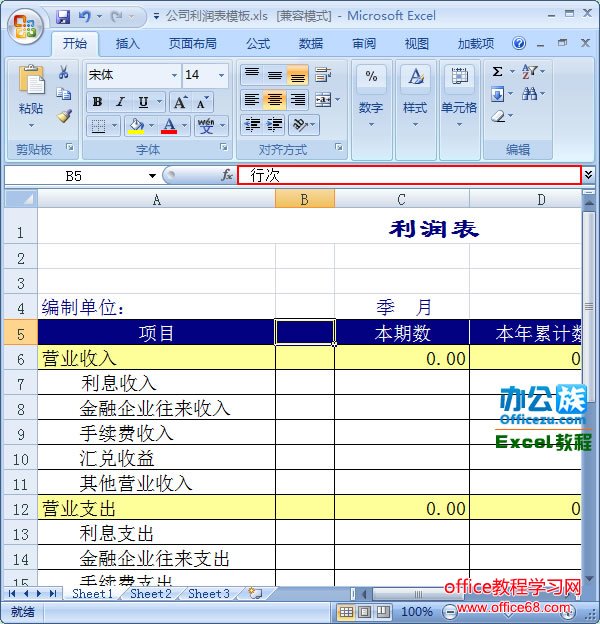Insert a new worksheet tab icon
This screenshot has height=624, width=600.
pos(255,593)
